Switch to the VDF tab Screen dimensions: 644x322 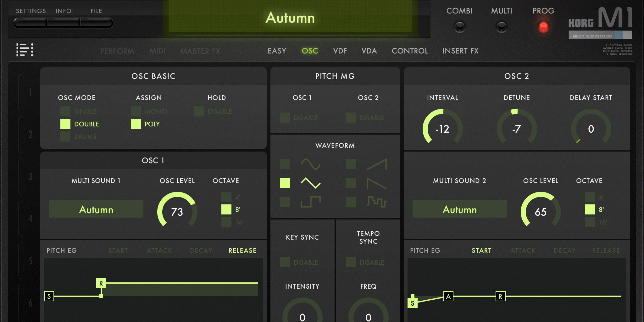tap(340, 51)
